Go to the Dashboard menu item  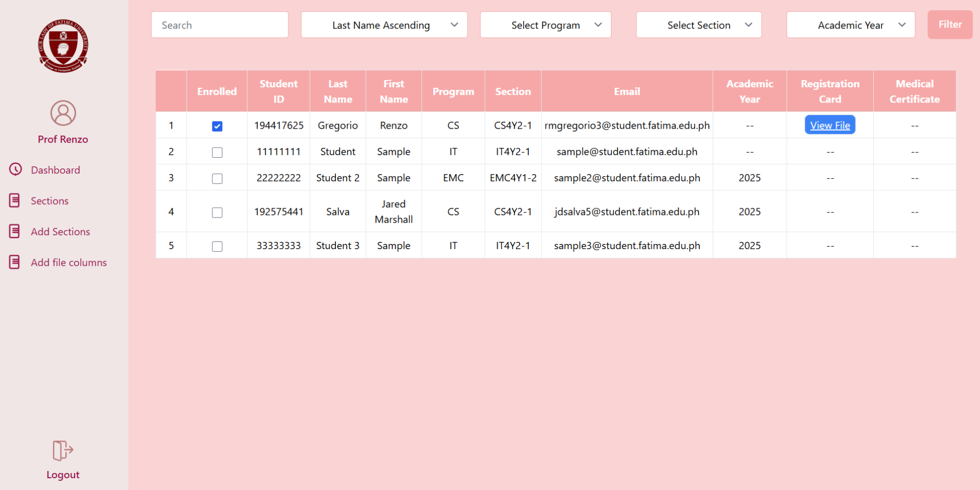pos(55,170)
